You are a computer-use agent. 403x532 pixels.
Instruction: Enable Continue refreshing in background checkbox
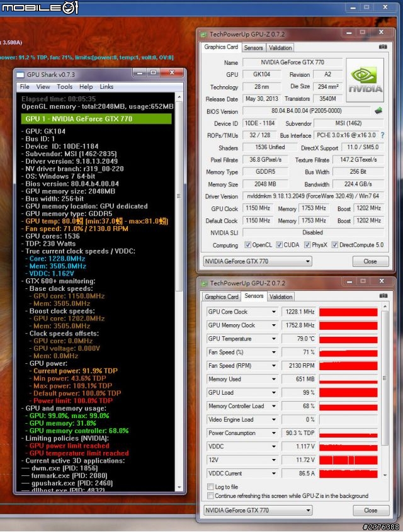[x=211, y=496]
